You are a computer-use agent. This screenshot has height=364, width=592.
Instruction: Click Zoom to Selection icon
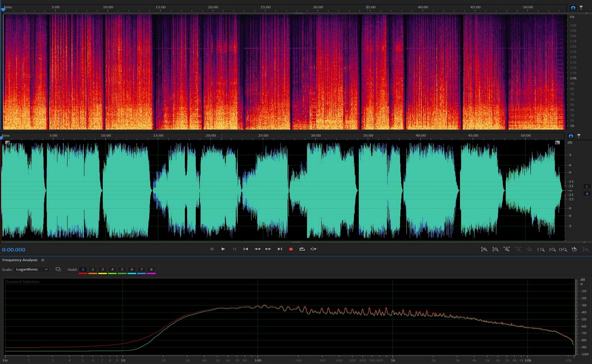click(x=563, y=249)
